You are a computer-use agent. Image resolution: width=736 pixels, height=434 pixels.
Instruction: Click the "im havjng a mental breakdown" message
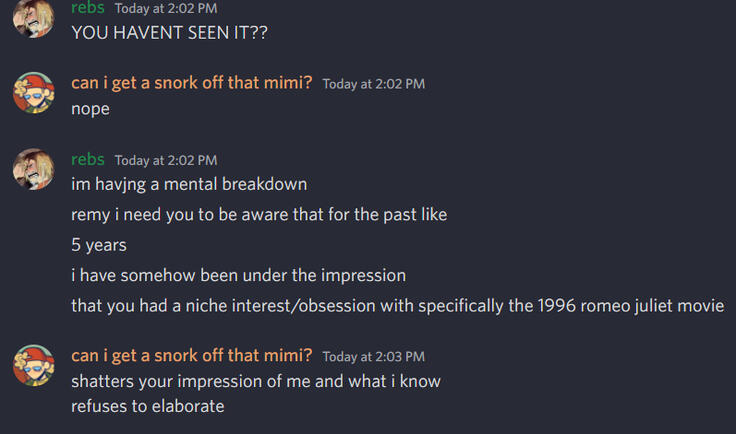189,184
